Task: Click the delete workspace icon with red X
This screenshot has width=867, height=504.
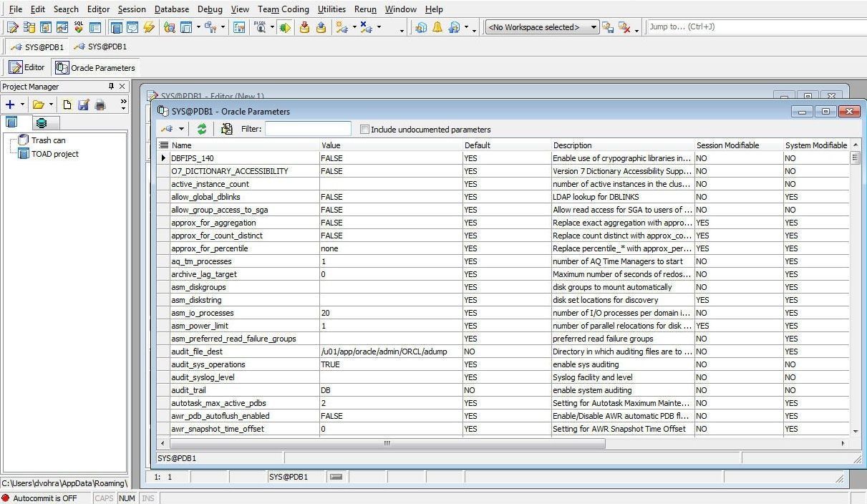Action: 624,27
